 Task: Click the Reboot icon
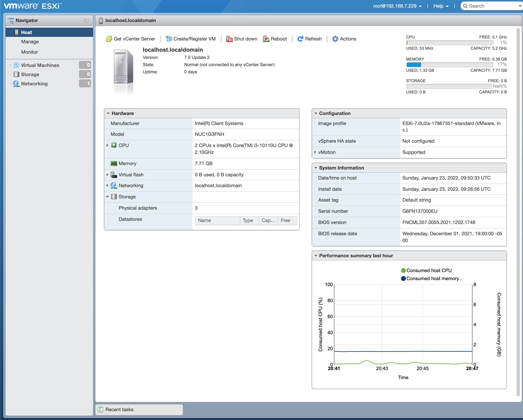pos(266,39)
